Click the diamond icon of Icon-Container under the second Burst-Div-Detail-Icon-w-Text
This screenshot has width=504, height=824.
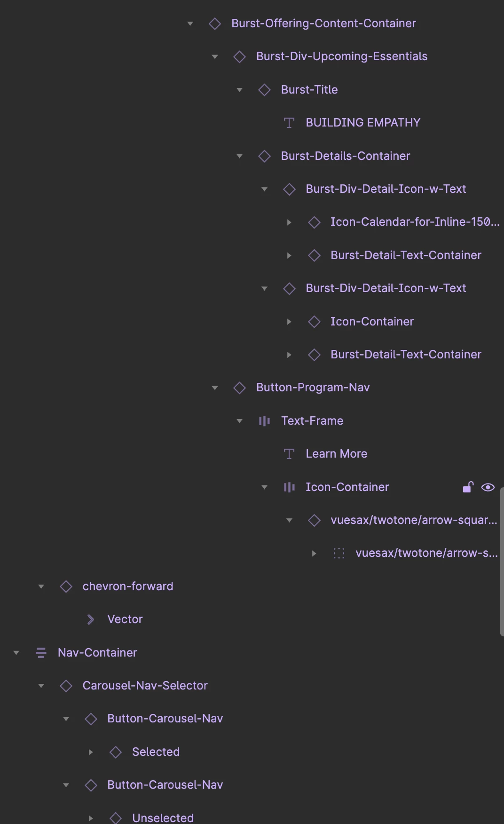314,322
